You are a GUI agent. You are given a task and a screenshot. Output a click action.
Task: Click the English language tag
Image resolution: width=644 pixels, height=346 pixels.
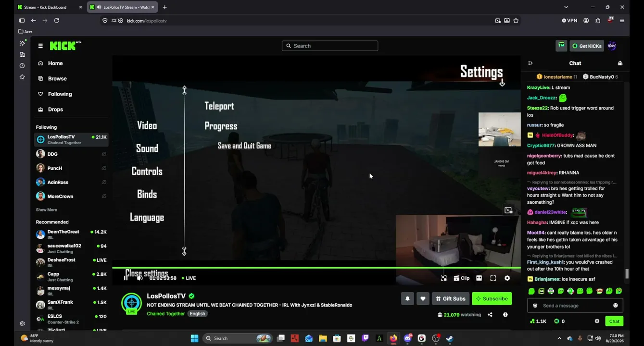coord(197,314)
